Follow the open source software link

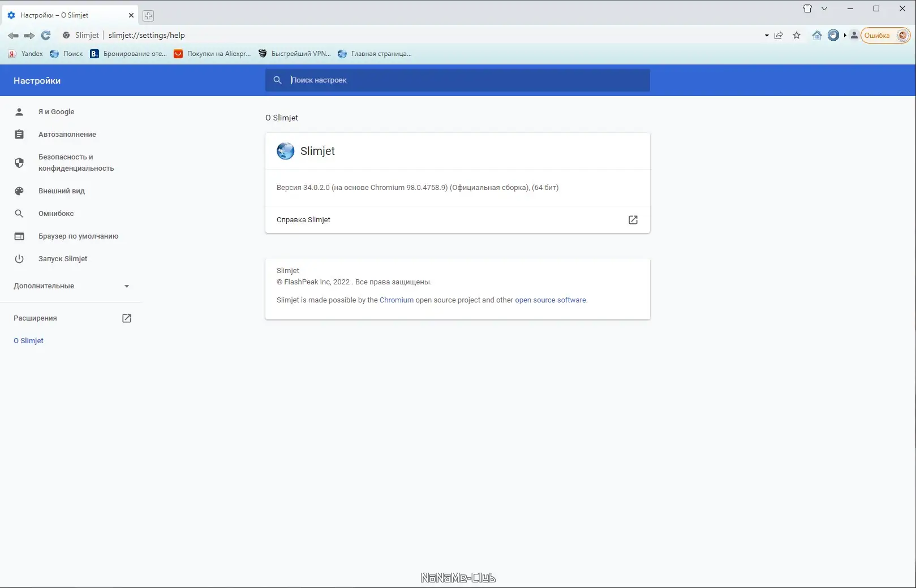(x=551, y=300)
